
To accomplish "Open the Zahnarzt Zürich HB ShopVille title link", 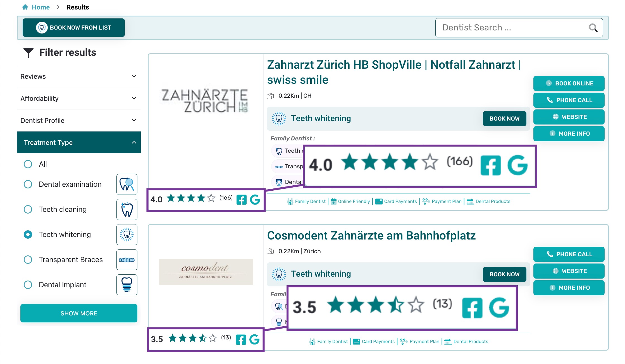I will coord(394,72).
